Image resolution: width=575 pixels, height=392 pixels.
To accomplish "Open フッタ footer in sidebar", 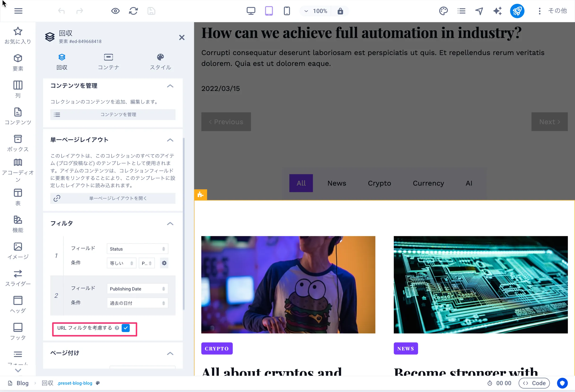I will pos(18,332).
